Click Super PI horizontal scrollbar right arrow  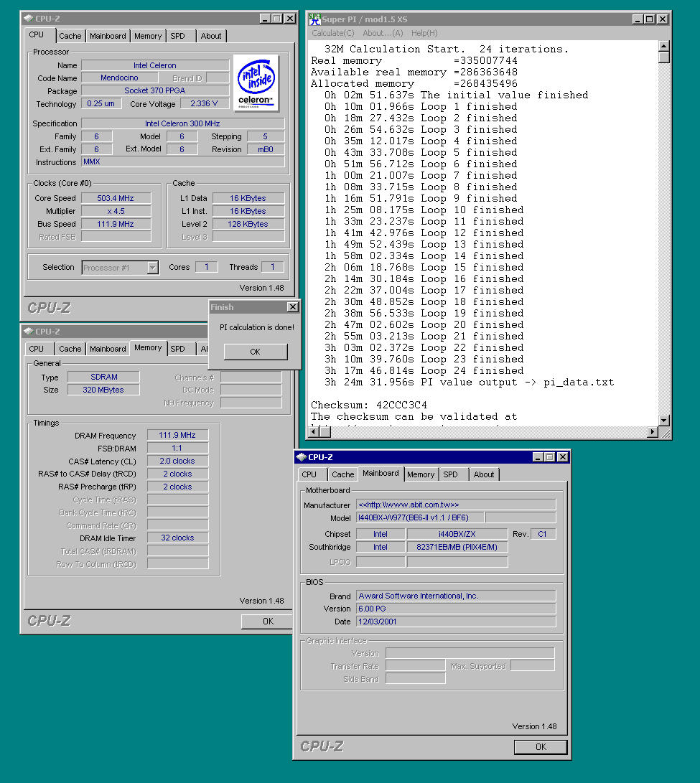(x=652, y=432)
